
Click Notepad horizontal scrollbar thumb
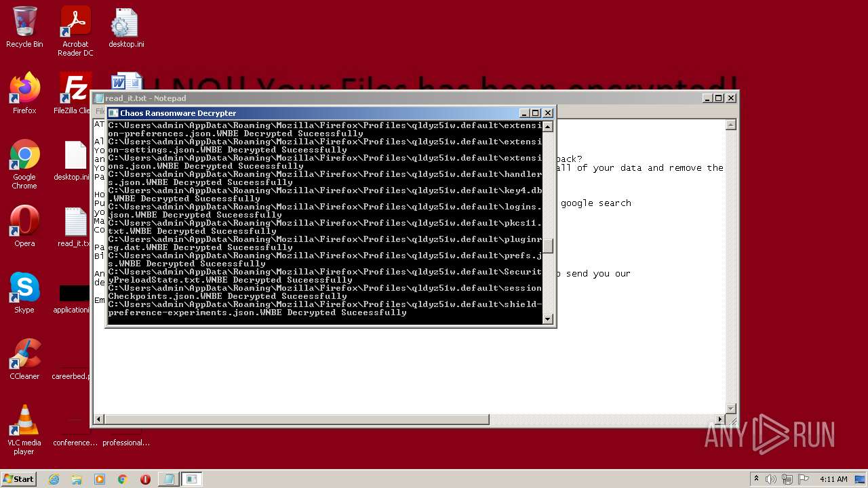[x=296, y=420]
